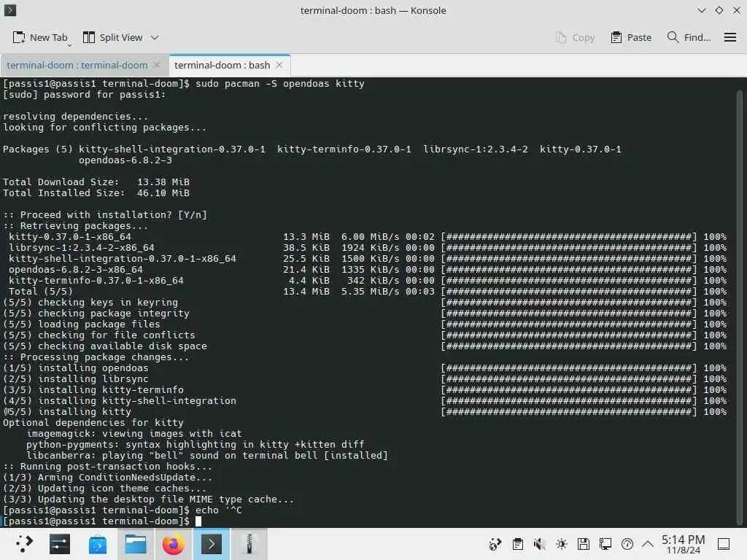Click the terminal prompt input line
The height and width of the screenshot is (560, 747).
point(102,521)
